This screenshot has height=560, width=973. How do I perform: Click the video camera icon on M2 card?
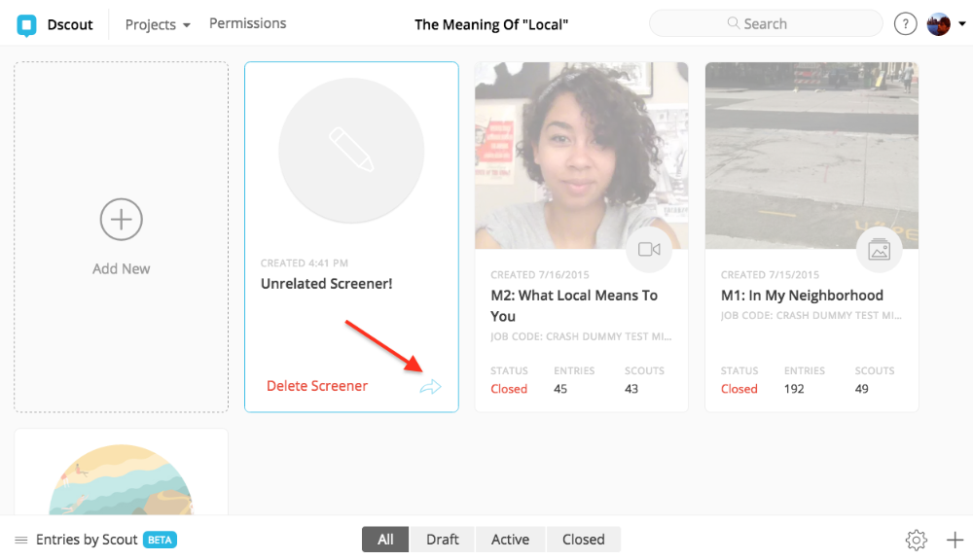coord(649,249)
